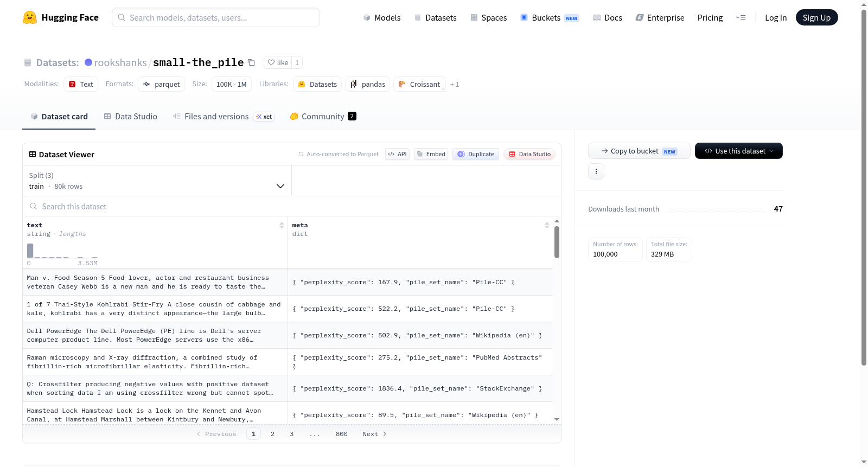Open the Files and versions tab

pos(224,116)
